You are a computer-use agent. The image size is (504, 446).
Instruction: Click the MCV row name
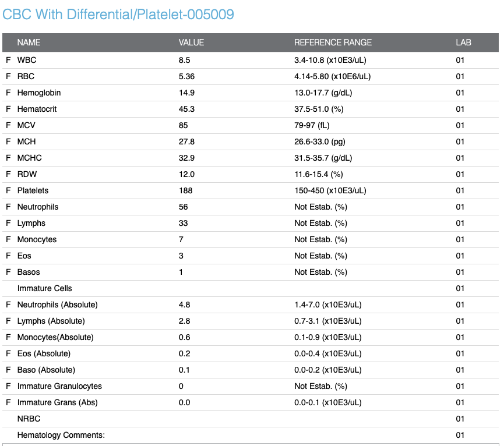pyautogui.click(x=27, y=125)
